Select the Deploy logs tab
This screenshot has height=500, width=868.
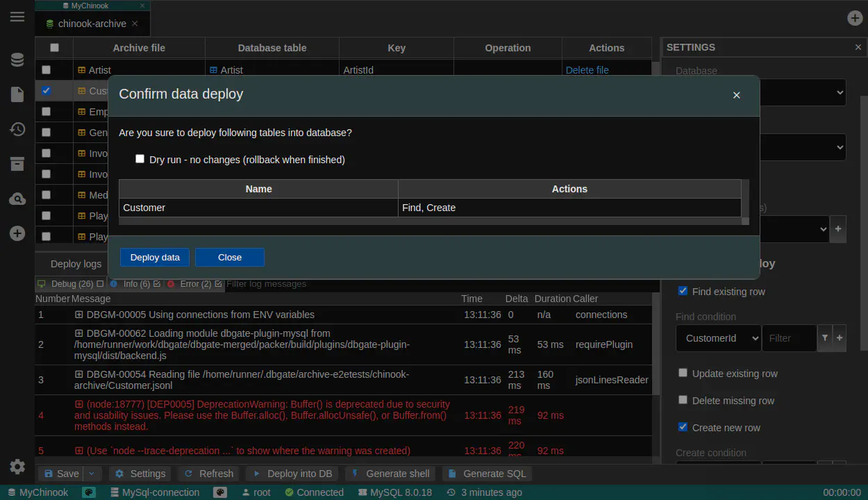point(76,264)
